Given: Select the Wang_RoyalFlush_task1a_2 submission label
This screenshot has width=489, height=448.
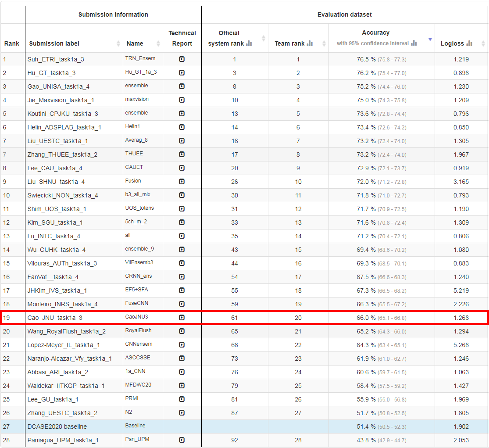Looking at the screenshot, I should click(66, 331).
